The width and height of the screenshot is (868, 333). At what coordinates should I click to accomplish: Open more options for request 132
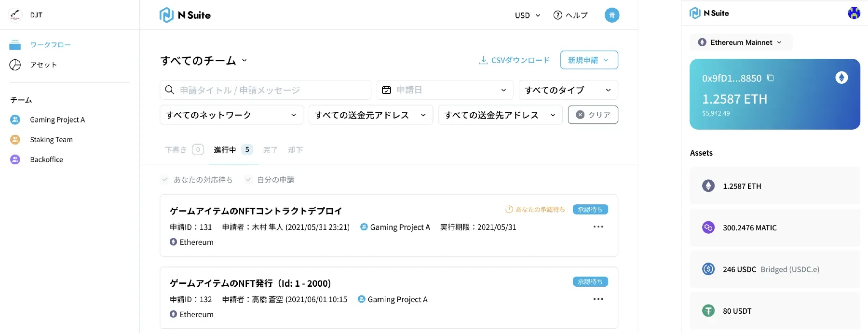tap(598, 299)
